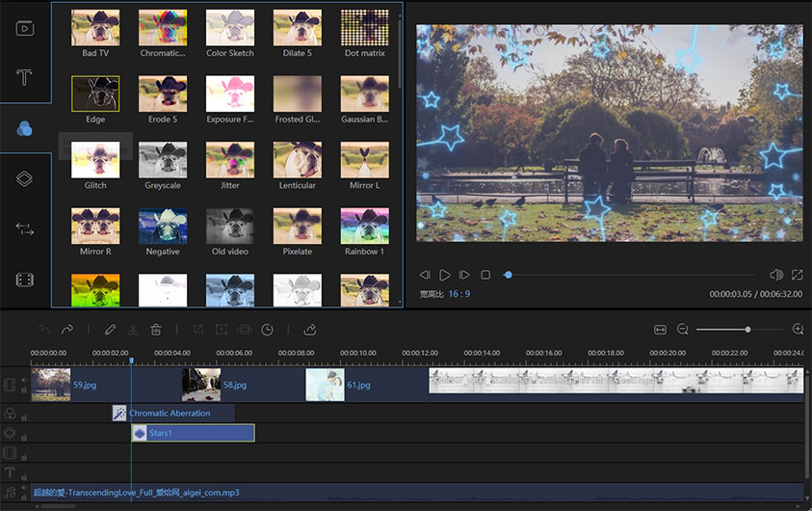Open the Transitions panel from sidebar
Screen dimensions: 812x511
point(25,229)
